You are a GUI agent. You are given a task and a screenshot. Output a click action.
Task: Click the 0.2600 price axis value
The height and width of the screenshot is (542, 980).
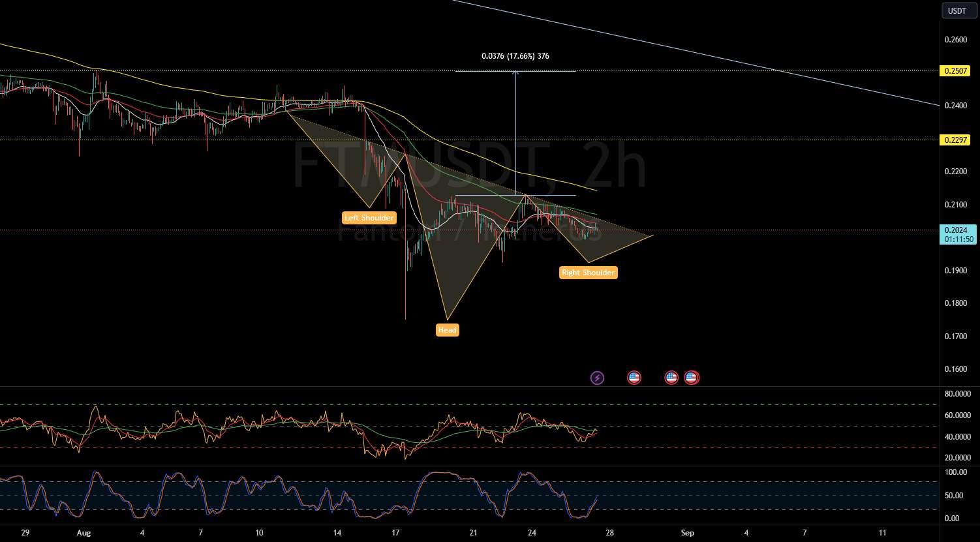click(956, 40)
